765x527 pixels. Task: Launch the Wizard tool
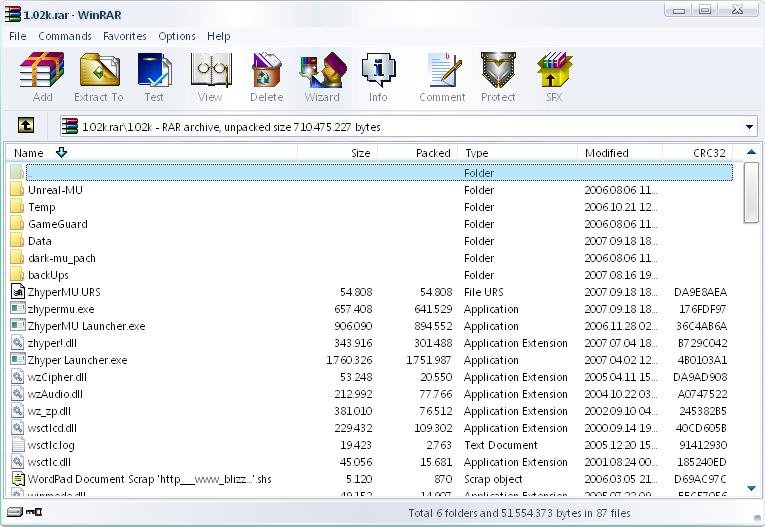tap(322, 77)
